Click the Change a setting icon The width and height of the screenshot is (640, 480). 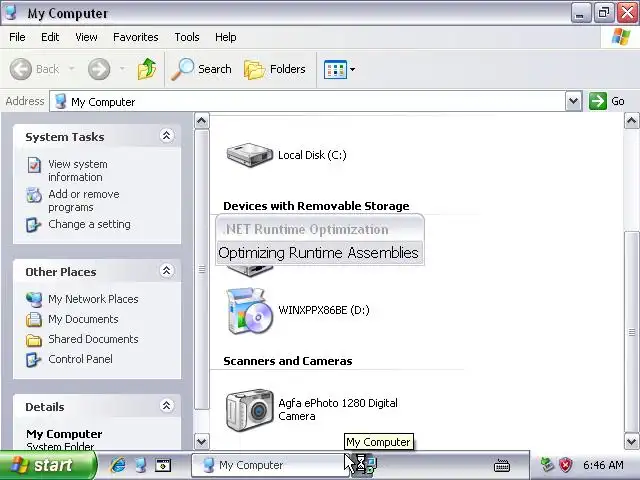coord(33,224)
